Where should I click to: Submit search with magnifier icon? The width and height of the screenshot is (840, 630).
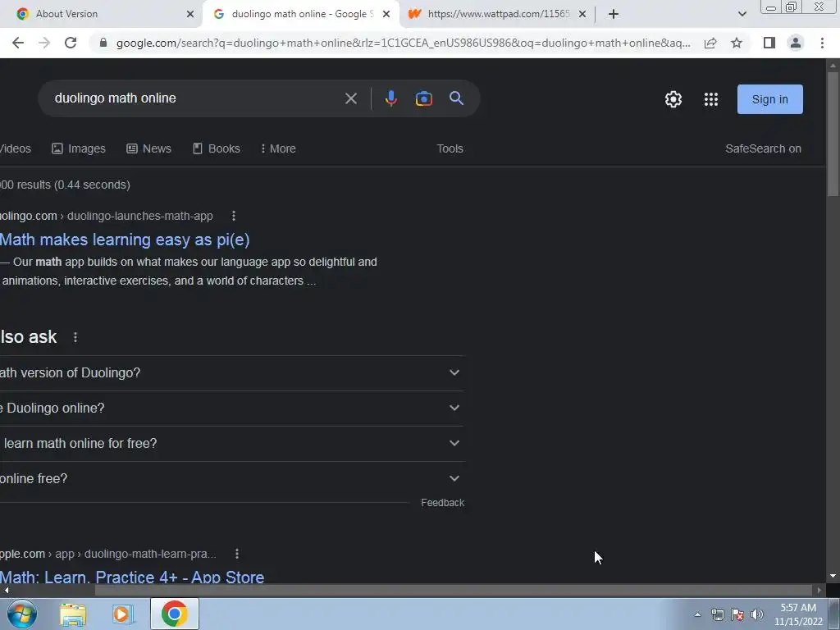coord(456,98)
